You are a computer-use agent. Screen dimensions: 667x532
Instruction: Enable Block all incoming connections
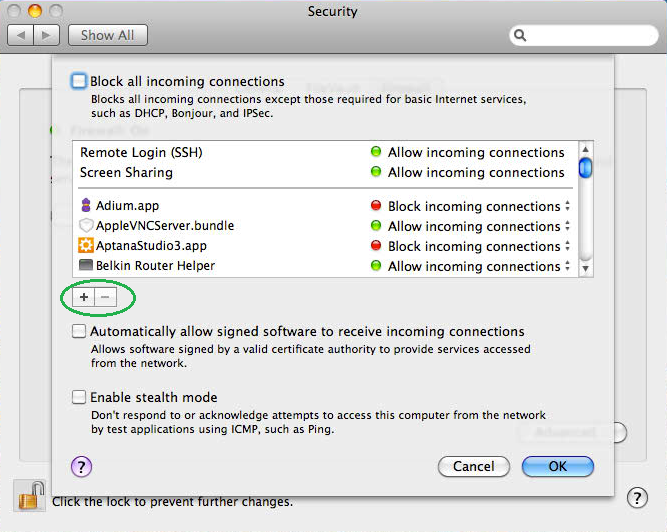(79, 81)
